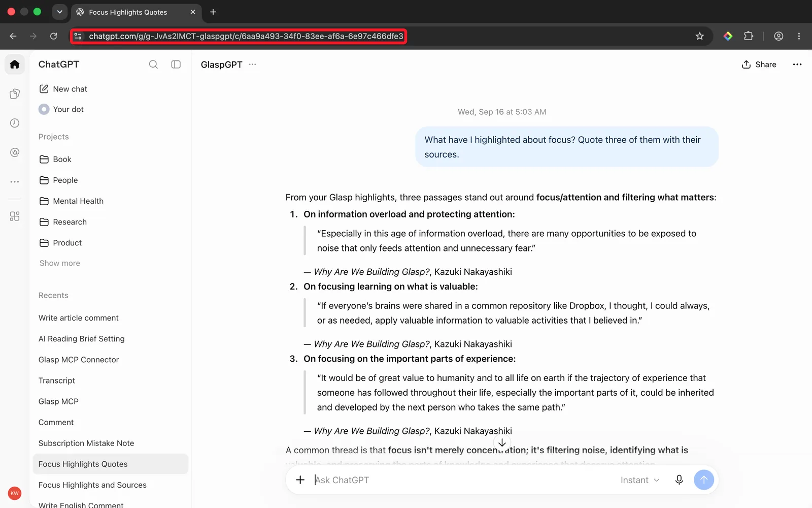Open the Mental Health project

(72, 201)
